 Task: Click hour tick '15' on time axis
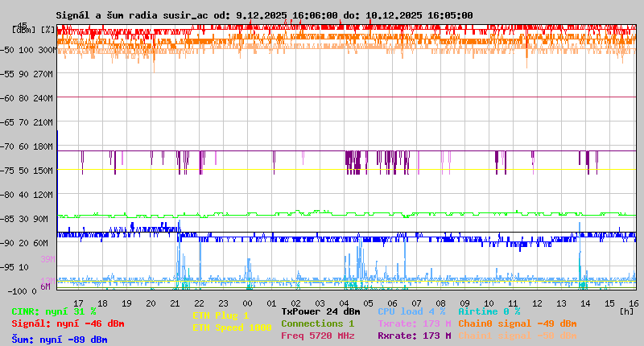click(x=609, y=303)
